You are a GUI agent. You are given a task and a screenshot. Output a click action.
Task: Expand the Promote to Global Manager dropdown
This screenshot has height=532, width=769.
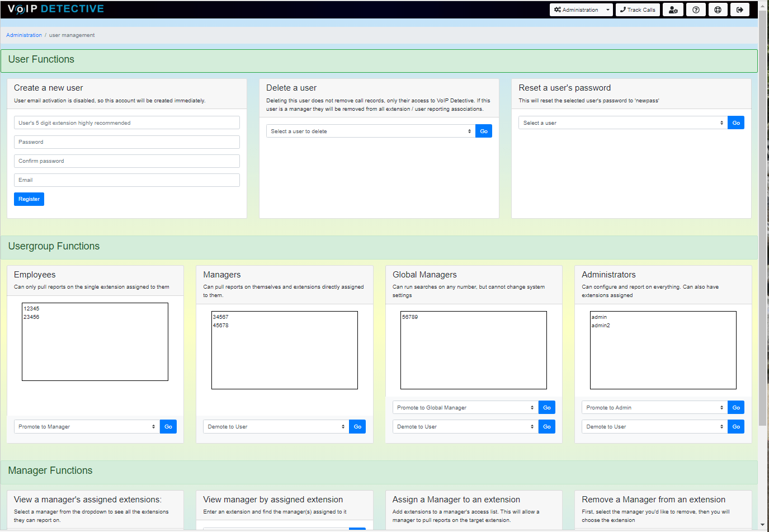(465, 408)
